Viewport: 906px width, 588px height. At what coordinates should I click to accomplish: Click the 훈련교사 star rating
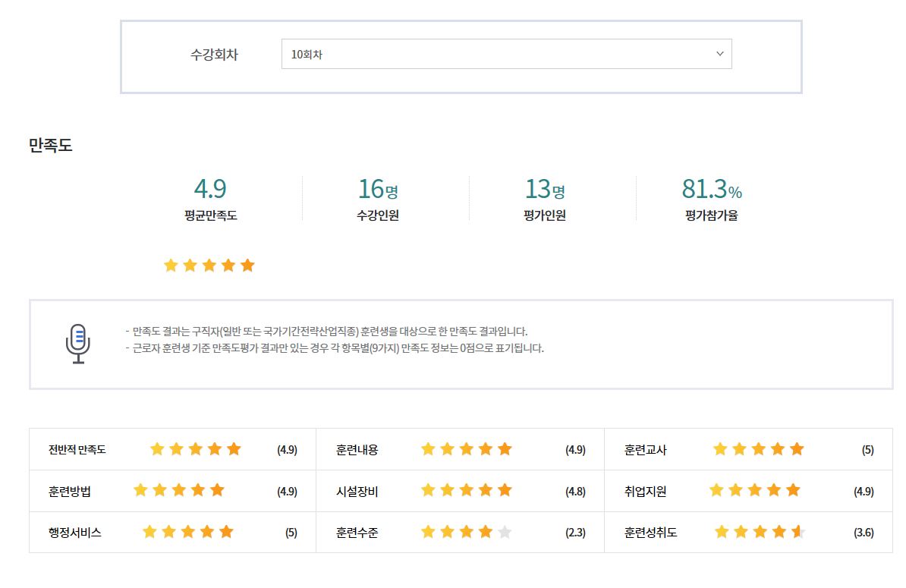point(758,449)
